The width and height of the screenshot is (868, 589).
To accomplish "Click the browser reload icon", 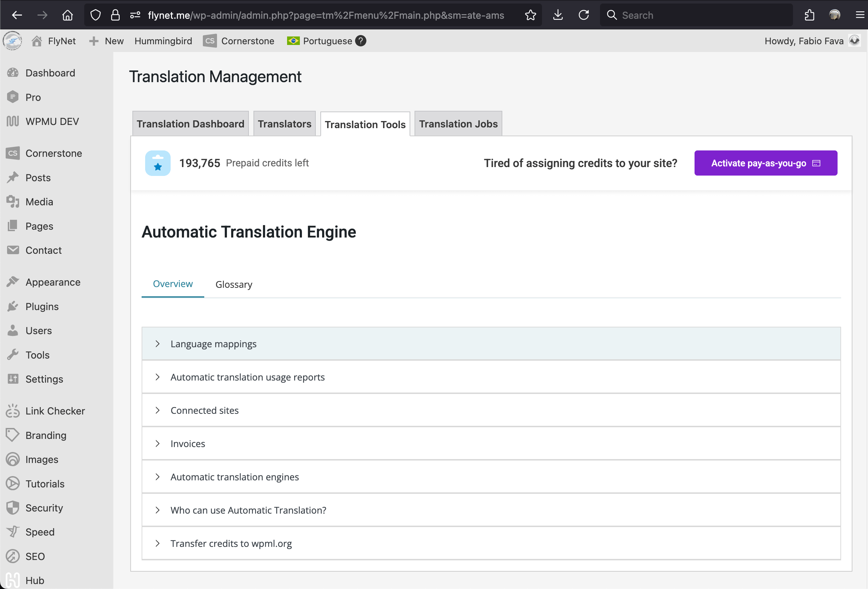I will 583,15.
